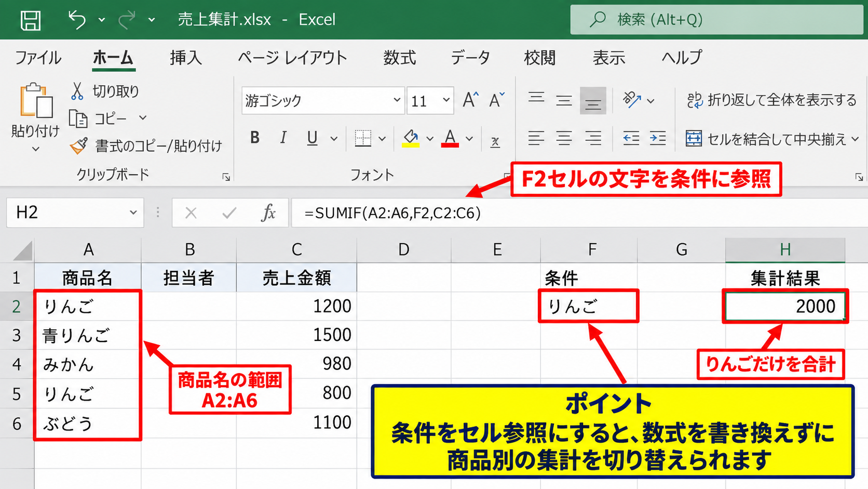Screen dimensions: 868x489
Task: Click the 切り取り scissors icon
Action: click(x=77, y=91)
